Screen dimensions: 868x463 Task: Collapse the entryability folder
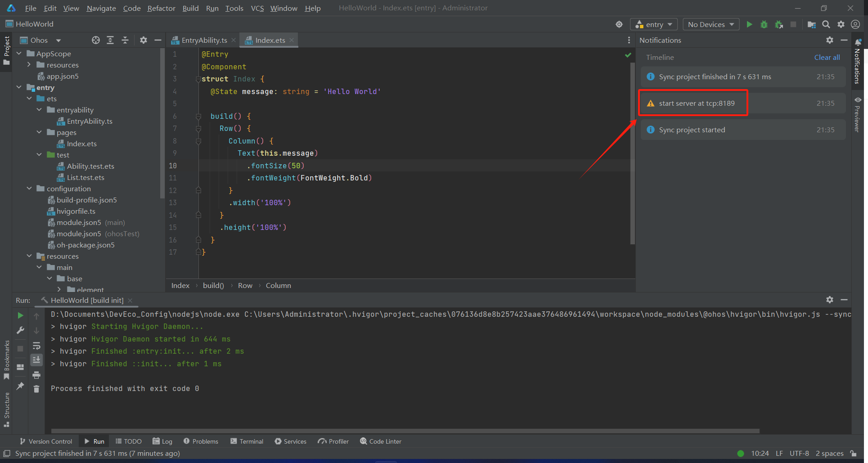(x=39, y=110)
